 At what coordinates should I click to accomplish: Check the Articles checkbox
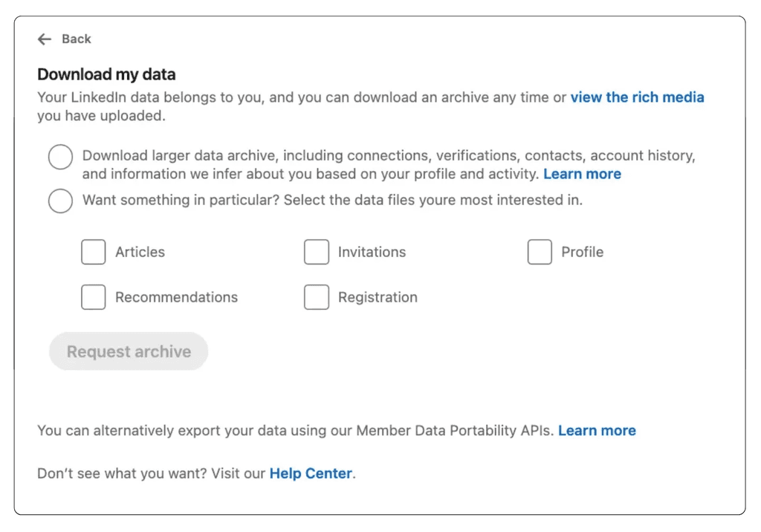click(x=93, y=252)
